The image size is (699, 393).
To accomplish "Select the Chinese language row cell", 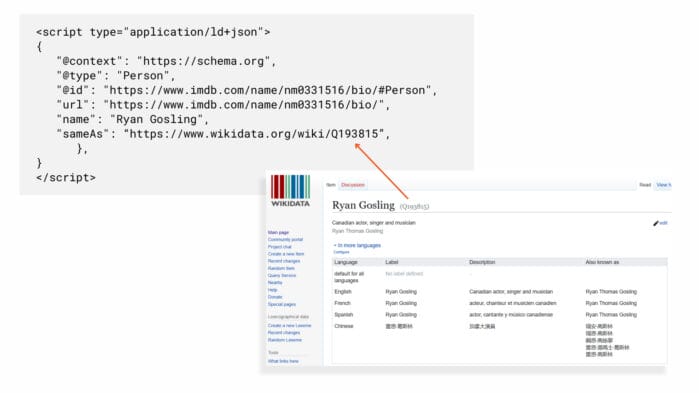I will point(344,326).
